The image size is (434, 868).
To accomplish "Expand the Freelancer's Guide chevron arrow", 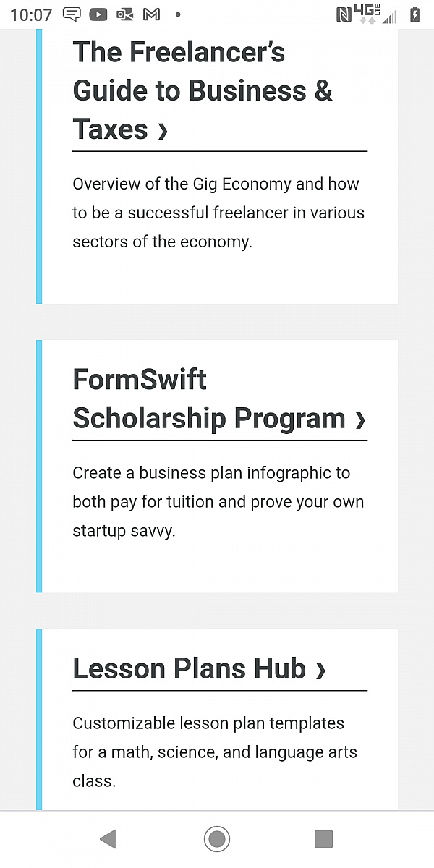I will coord(163,130).
